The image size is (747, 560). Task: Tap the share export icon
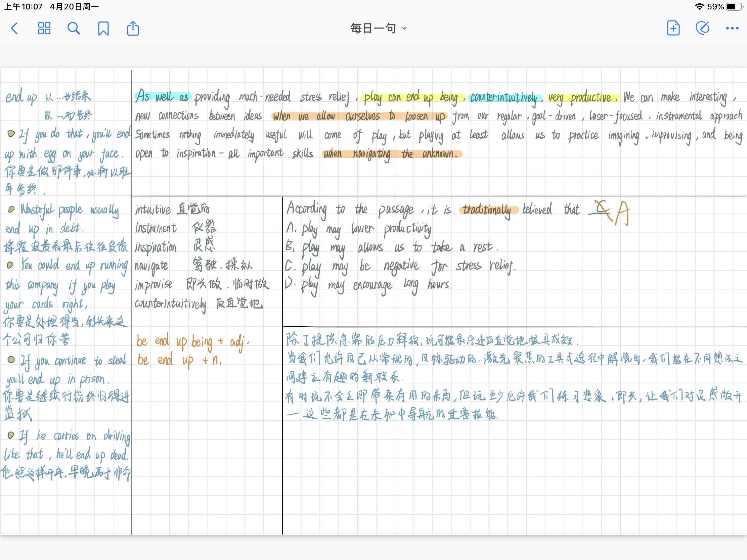(133, 28)
